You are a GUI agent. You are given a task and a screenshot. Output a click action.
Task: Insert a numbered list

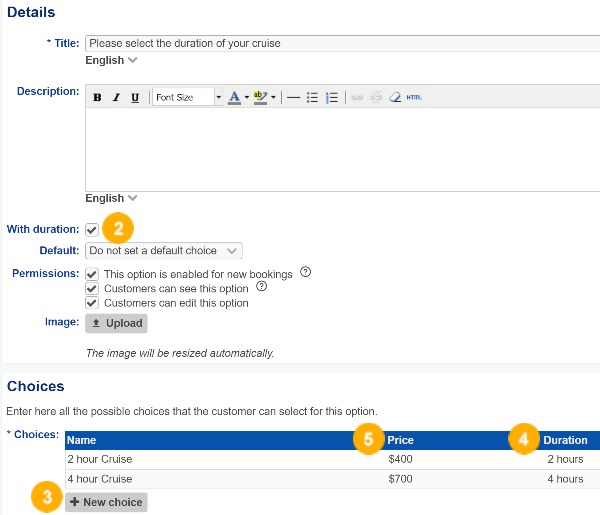pos(332,98)
